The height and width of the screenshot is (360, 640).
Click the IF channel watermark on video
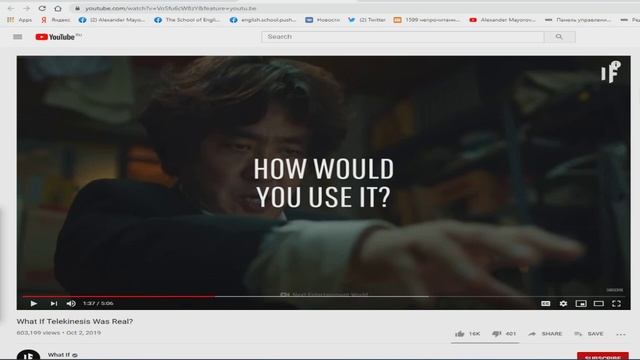(x=611, y=72)
